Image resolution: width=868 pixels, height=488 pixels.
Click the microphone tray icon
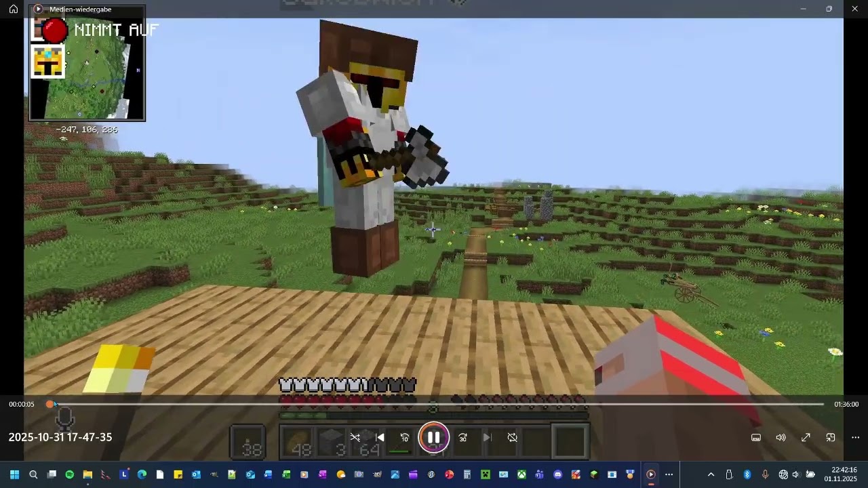(x=765, y=474)
